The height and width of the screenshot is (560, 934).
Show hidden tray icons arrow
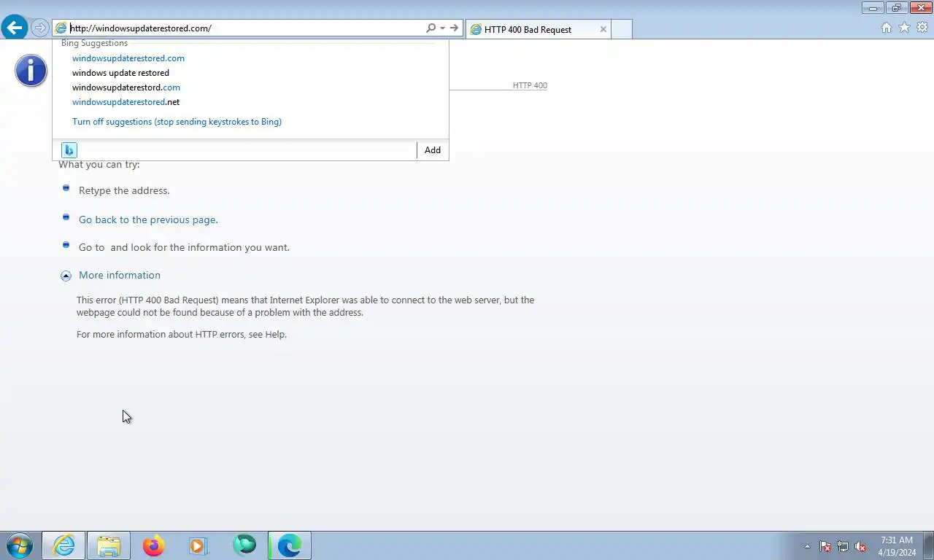click(807, 546)
